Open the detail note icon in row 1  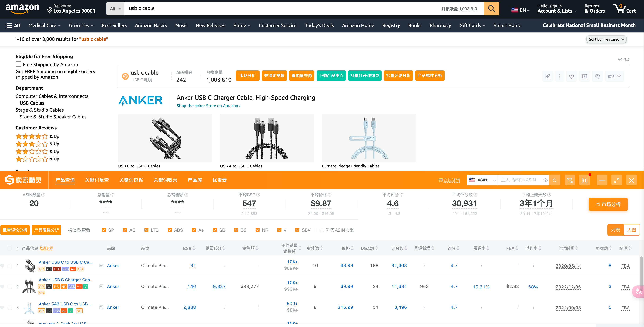(101, 265)
